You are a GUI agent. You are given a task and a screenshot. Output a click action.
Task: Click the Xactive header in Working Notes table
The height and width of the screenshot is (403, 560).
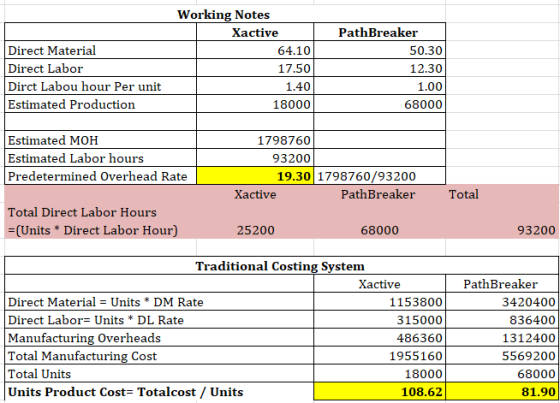[255, 32]
